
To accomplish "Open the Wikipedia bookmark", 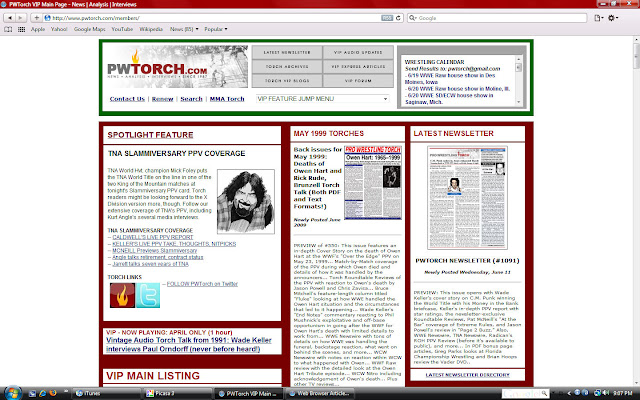I will 151,29.
